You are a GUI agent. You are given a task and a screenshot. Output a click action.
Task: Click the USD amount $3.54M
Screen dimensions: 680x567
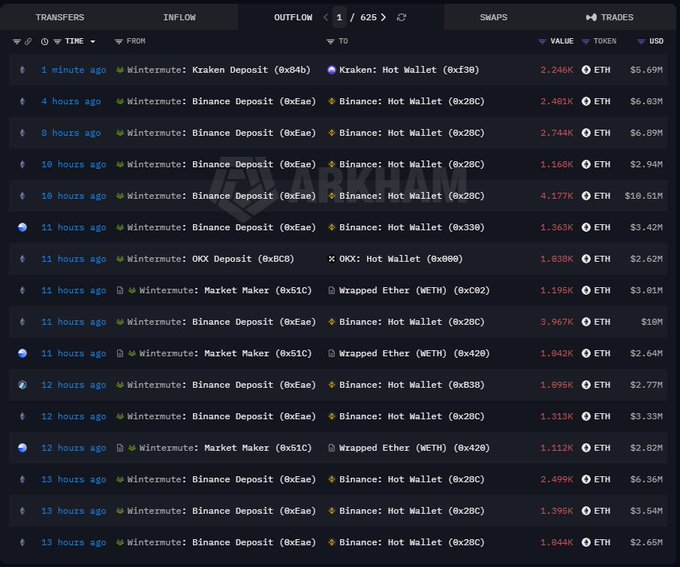coord(646,511)
